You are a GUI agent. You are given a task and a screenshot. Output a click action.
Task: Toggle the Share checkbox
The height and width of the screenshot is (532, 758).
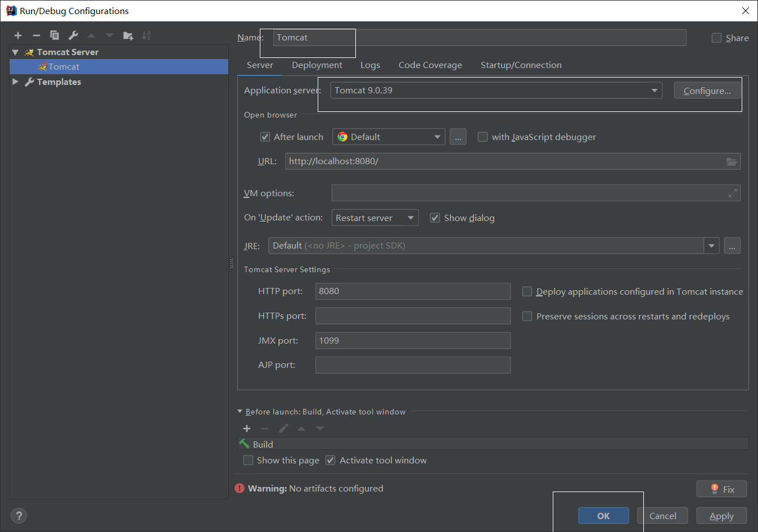click(x=716, y=38)
